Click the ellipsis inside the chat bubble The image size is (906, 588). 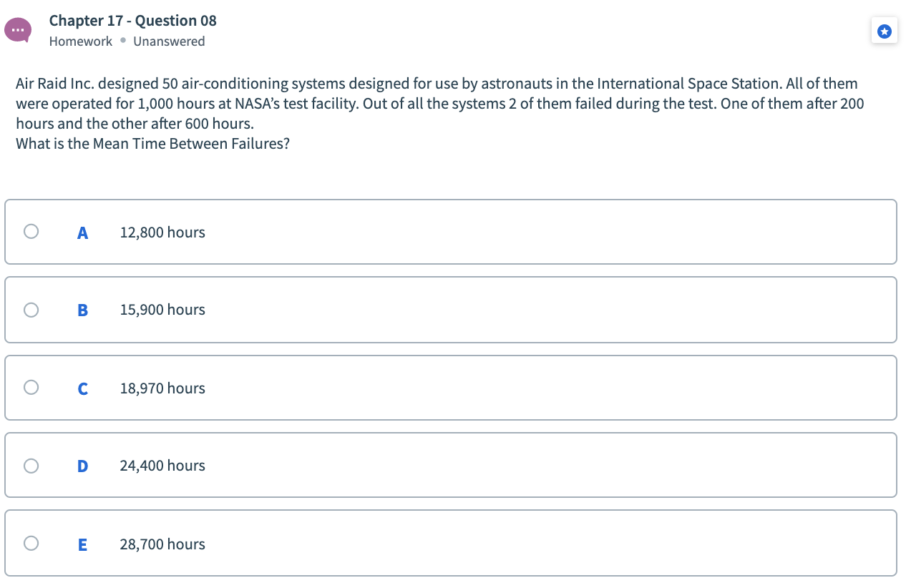pyautogui.click(x=17, y=30)
